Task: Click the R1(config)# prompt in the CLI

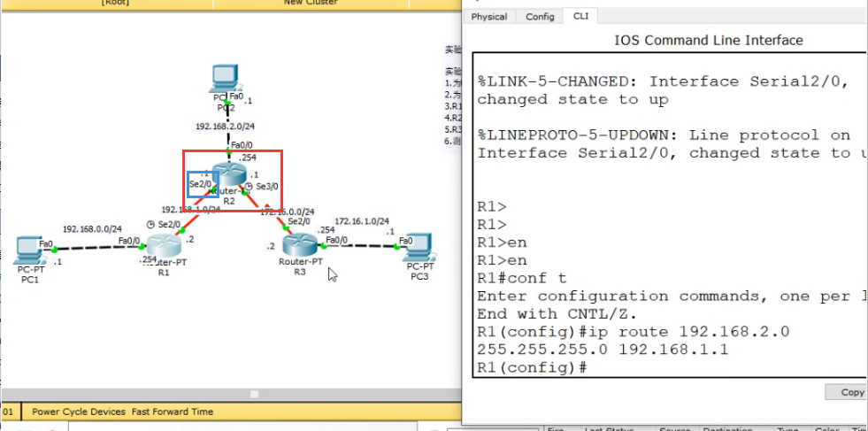Action: [532, 367]
